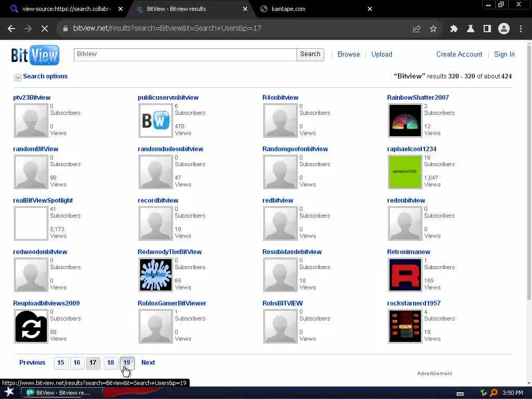This screenshot has width=532, height=399.
Task: Open rockstarnerd1957 avatar image
Action: click(x=405, y=326)
